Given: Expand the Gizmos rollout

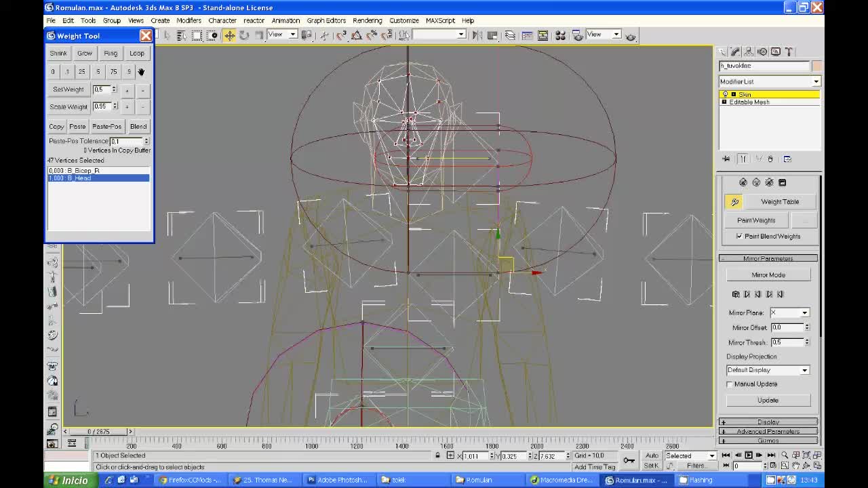Looking at the screenshot, I should (768, 441).
